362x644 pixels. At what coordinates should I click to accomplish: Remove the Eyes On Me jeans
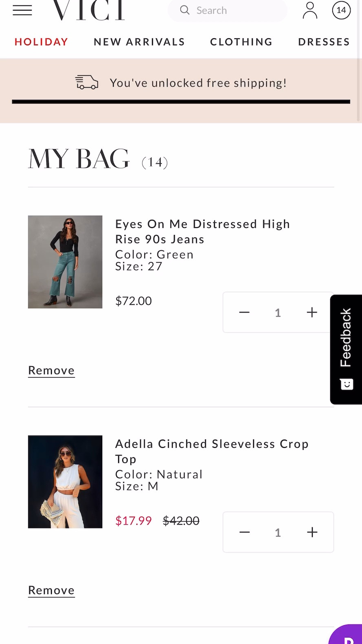point(51,370)
